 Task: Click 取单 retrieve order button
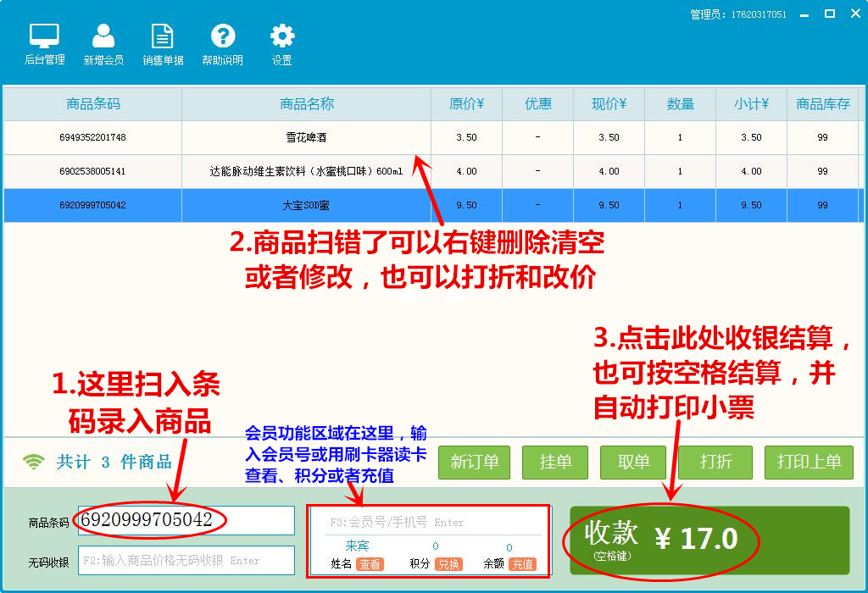click(x=633, y=462)
